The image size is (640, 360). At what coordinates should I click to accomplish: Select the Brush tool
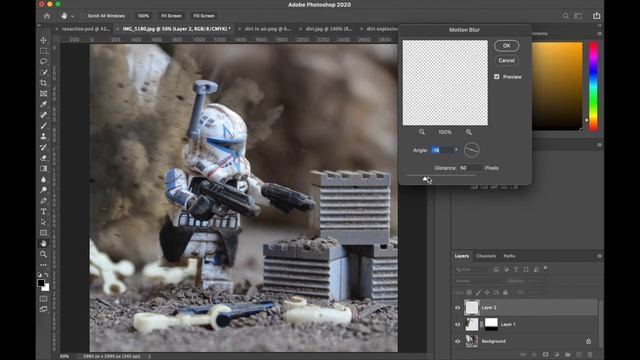coord(43,126)
